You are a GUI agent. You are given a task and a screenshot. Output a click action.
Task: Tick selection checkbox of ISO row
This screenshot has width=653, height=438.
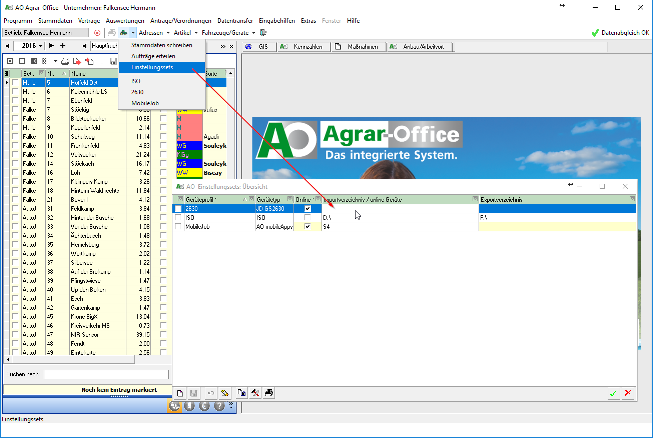click(x=178, y=217)
